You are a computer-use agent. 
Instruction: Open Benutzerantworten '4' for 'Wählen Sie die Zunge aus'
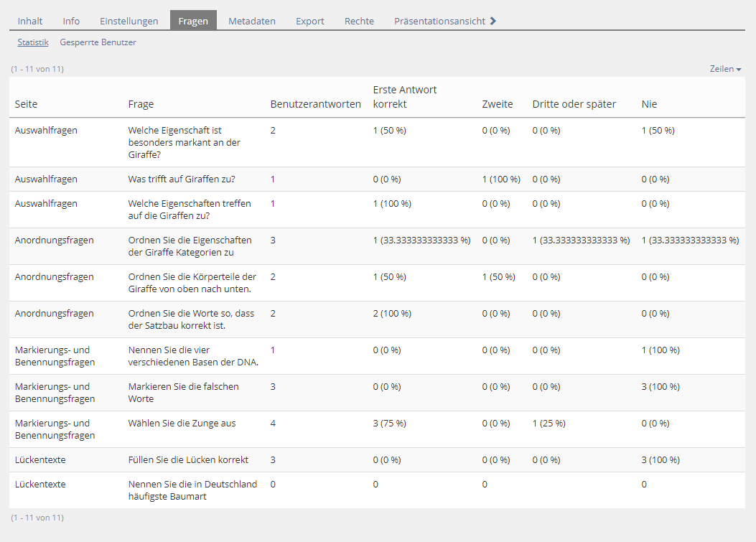point(272,423)
